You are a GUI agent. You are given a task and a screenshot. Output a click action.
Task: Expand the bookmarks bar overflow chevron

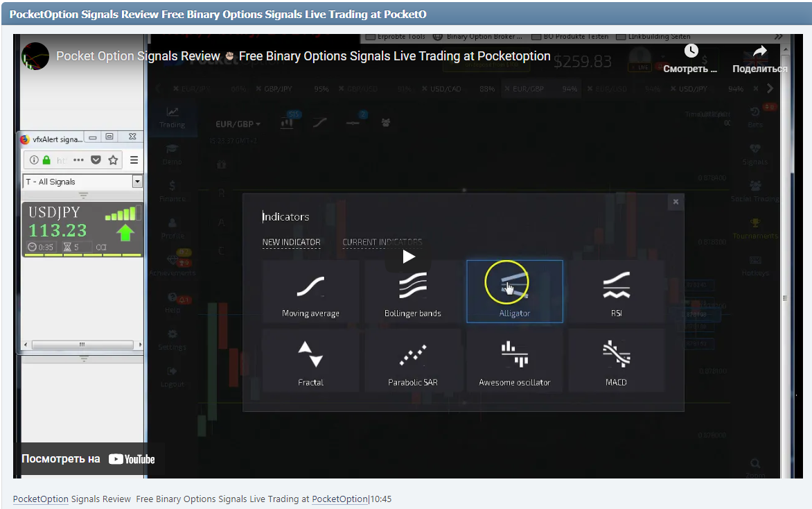click(779, 37)
